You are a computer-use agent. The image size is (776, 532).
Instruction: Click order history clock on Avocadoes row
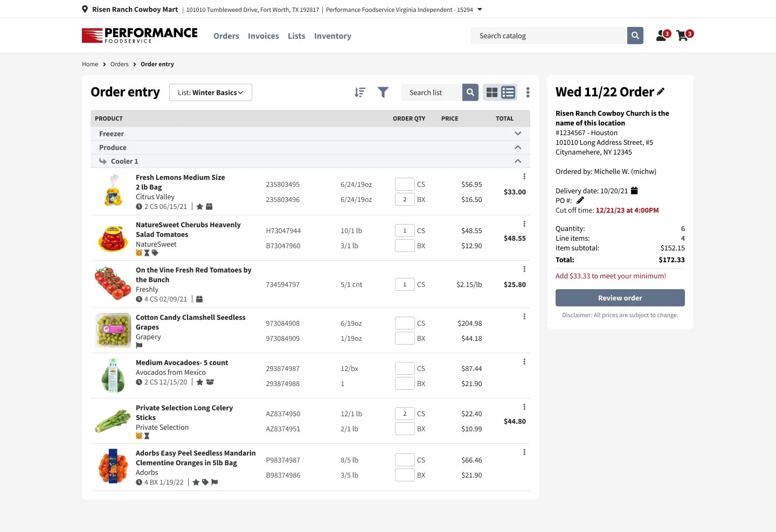[x=139, y=382]
